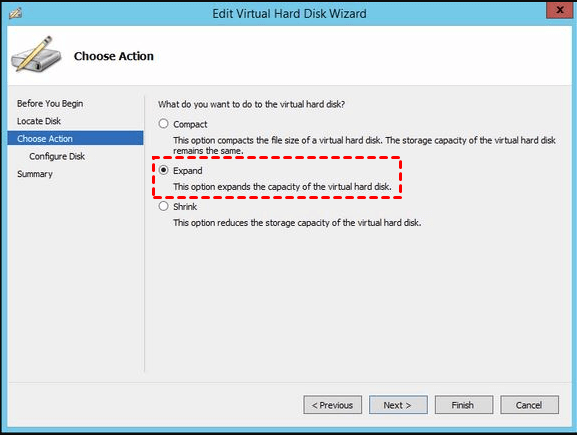
Task: Close the Edit Virtual Hard Disk Wizard
Action: (560, 10)
